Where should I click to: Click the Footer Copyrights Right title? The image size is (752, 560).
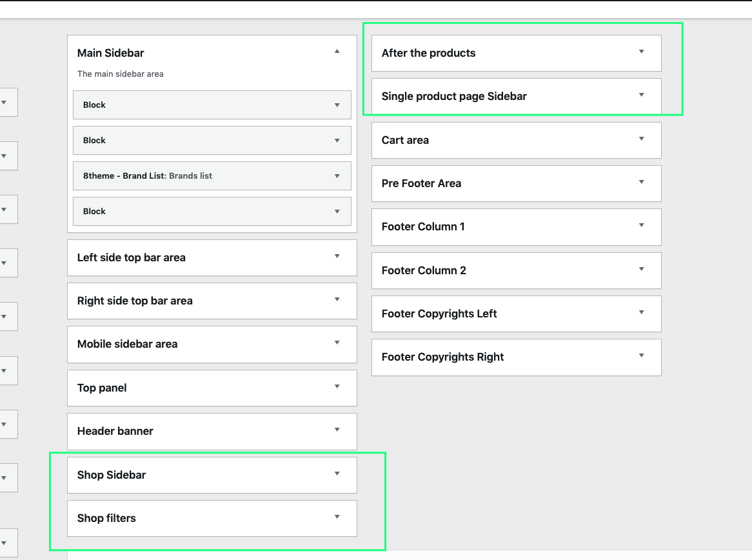point(442,357)
